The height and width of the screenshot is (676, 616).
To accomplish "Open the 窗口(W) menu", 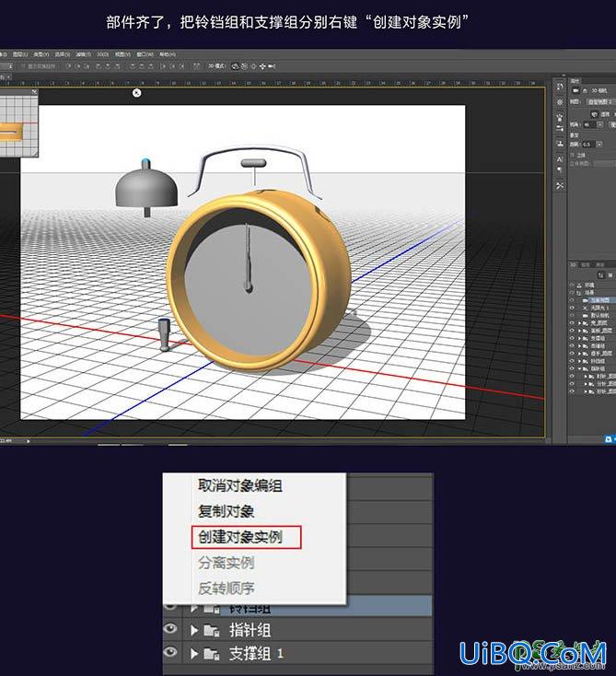I will [145, 54].
